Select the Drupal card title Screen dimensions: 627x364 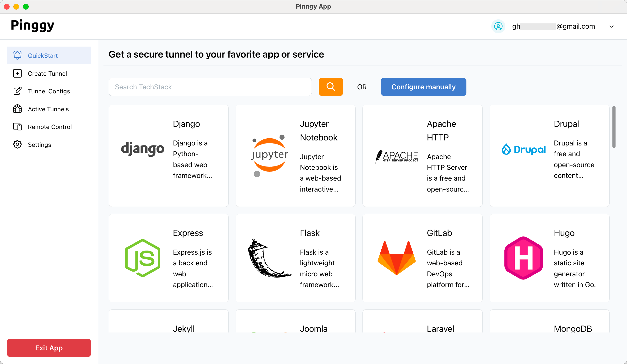(x=566, y=123)
